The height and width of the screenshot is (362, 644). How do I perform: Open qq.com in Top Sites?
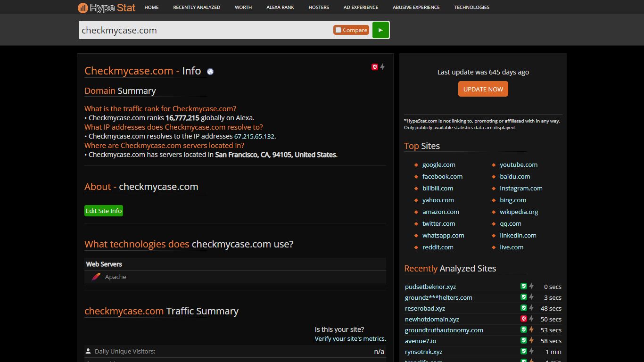pyautogui.click(x=511, y=223)
